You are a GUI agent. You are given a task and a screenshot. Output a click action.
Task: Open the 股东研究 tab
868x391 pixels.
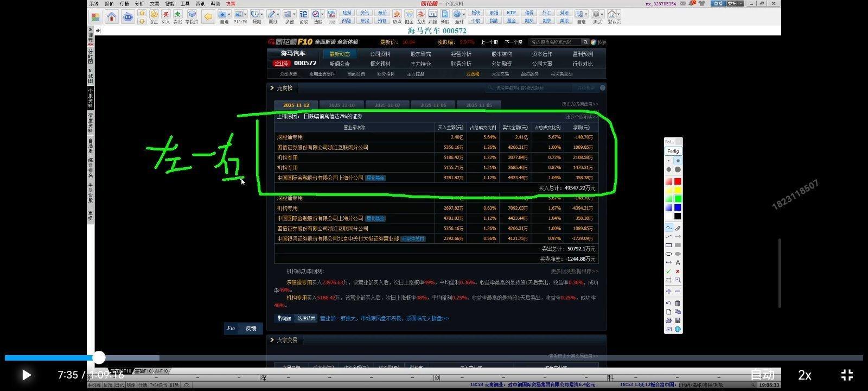click(x=420, y=54)
